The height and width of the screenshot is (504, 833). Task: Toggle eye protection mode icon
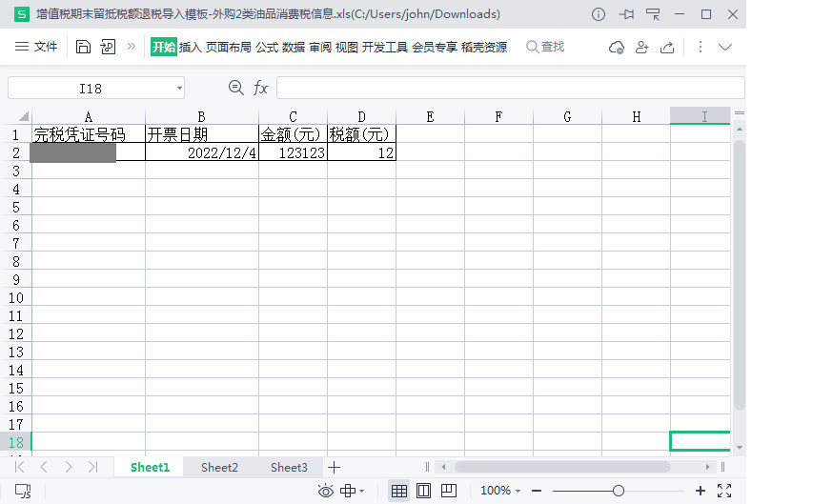[x=326, y=491]
